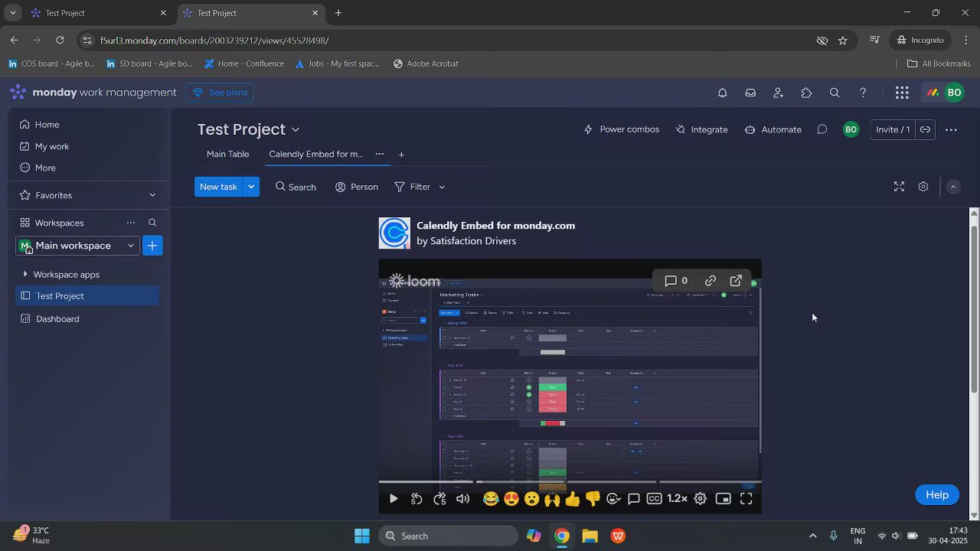The width and height of the screenshot is (980, 551).
Task: Seek on the video progress bar
Action: [x=570, y=483]
